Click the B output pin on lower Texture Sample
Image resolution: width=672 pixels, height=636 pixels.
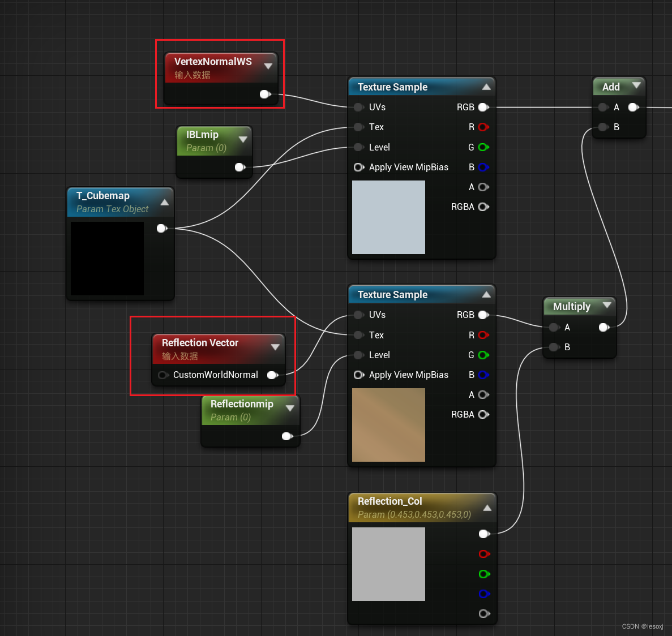click(484, 375)
